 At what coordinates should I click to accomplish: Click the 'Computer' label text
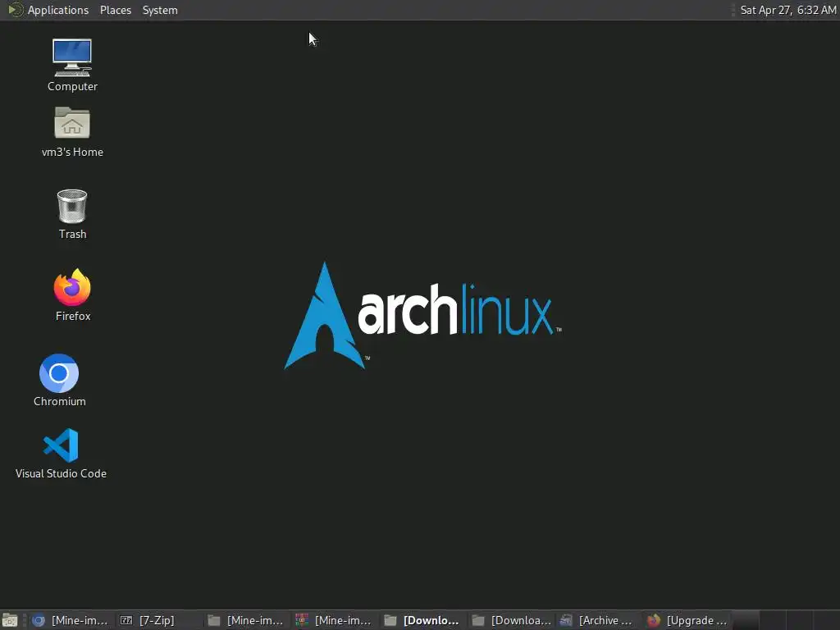(72, 86)
